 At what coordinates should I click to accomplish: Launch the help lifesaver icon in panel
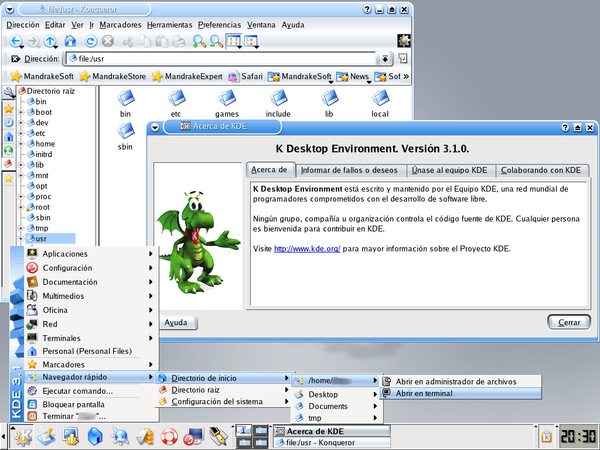pos(170,436)
